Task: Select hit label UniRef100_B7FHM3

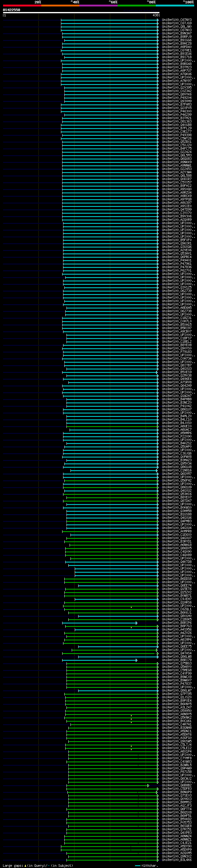Action: coord(176,104)
